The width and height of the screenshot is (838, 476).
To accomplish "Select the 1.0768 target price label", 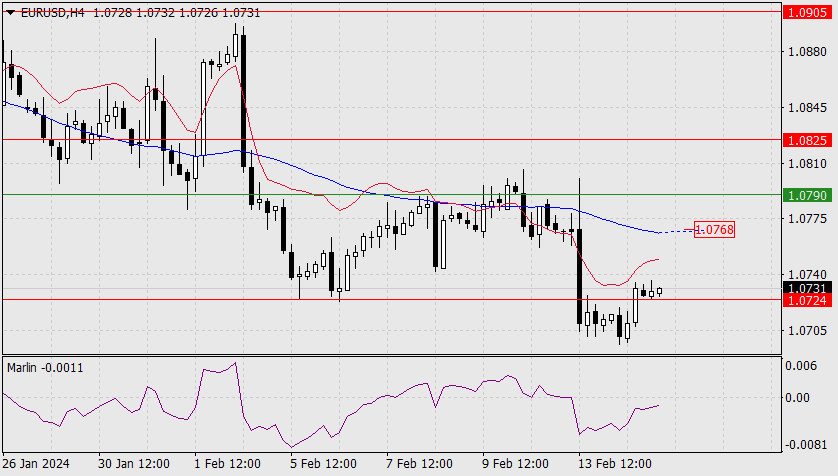I will click(715, 230).
